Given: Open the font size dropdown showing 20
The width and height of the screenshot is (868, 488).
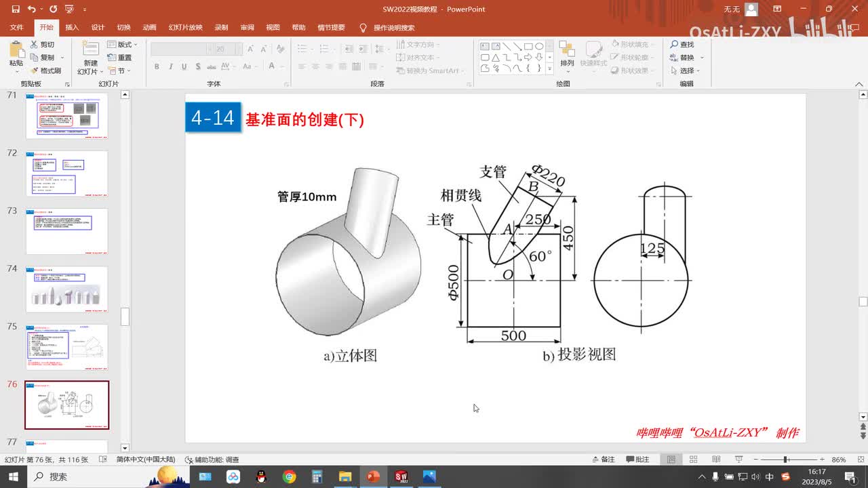Looking at the screenshot, I should 228,49.
